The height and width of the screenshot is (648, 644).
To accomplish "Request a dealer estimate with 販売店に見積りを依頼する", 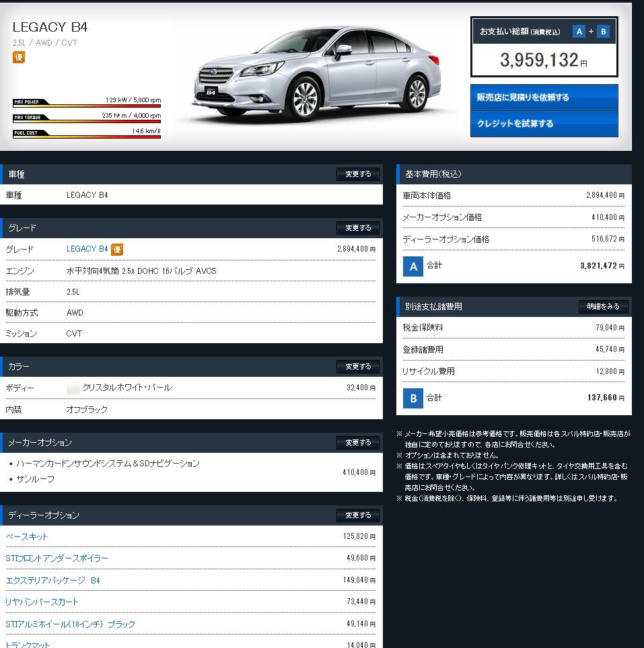I will (x=544, y=97).
